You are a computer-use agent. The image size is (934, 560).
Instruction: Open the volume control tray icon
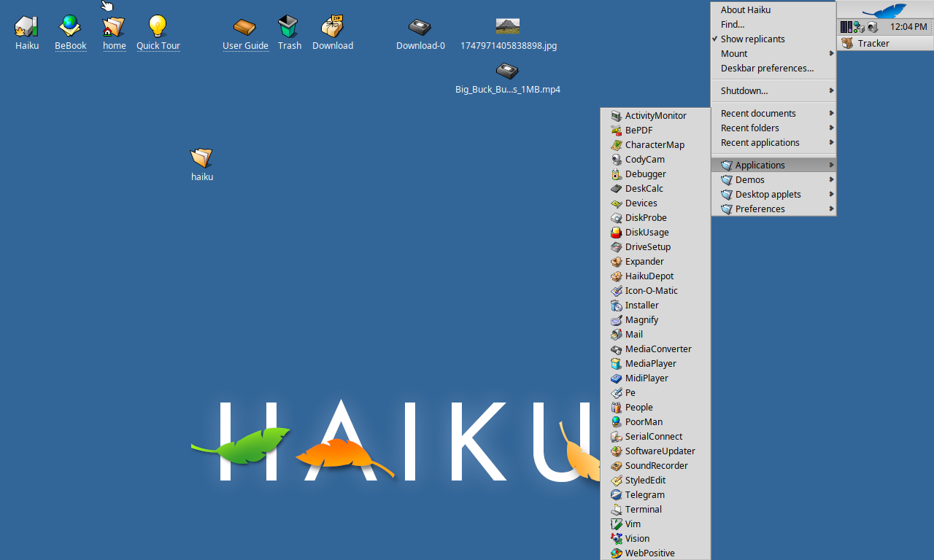872,27
